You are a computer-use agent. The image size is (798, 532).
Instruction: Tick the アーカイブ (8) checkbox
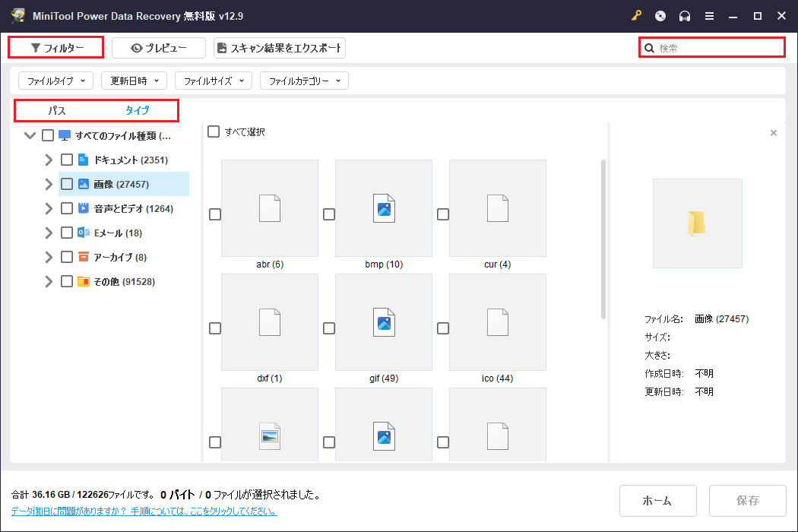tap(67, 257)
